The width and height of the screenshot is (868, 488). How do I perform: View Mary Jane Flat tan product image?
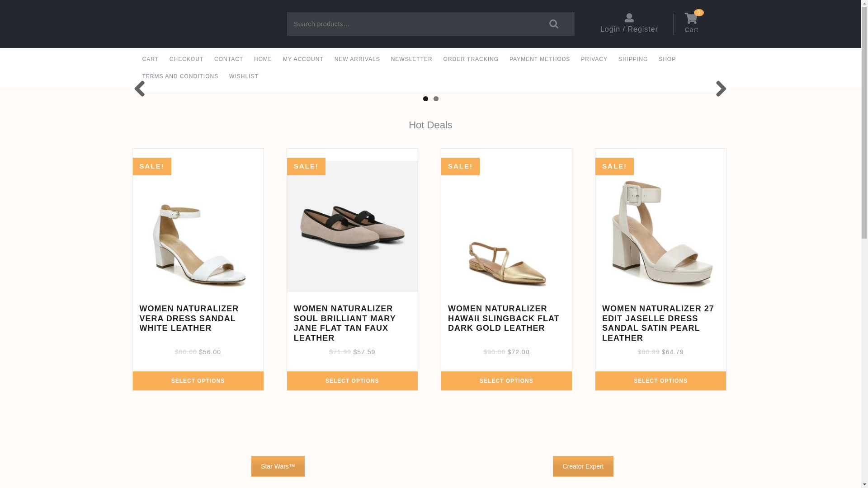point(352,226)
